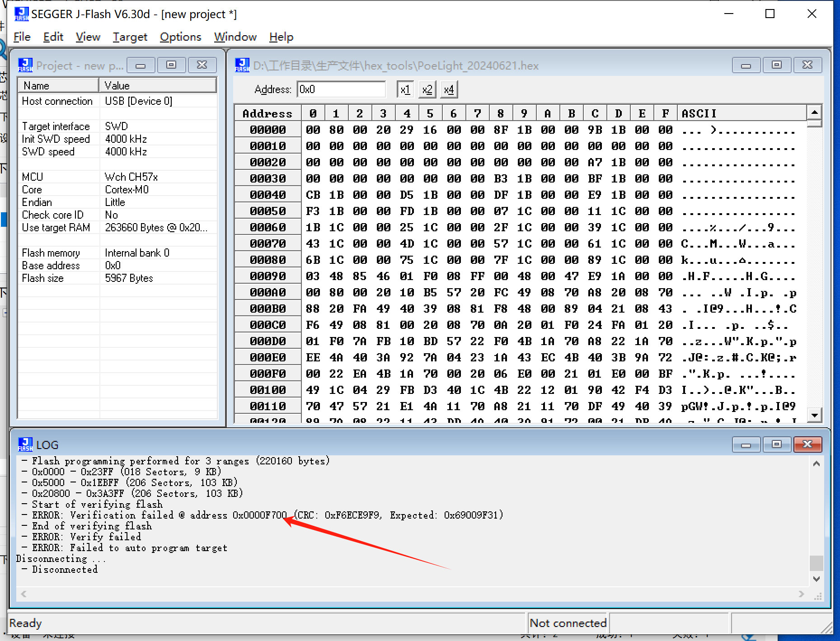Maximize the hex data window
This screenshot has width=840, height=641.
(x=777, y=65)
